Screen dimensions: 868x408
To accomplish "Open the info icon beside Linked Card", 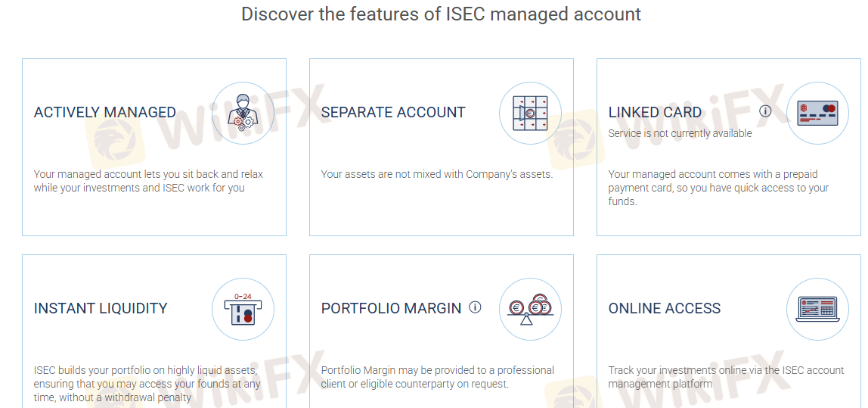I will (765, 111).
